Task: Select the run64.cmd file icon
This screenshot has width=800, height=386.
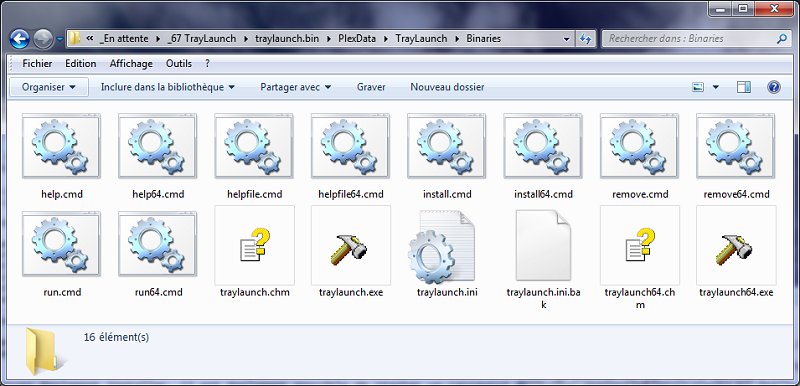Action: [158, 244]
